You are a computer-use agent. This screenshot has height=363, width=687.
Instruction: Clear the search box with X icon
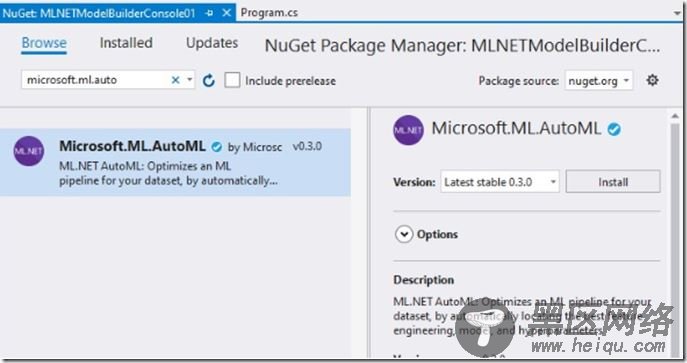click(x=175, y=80)
